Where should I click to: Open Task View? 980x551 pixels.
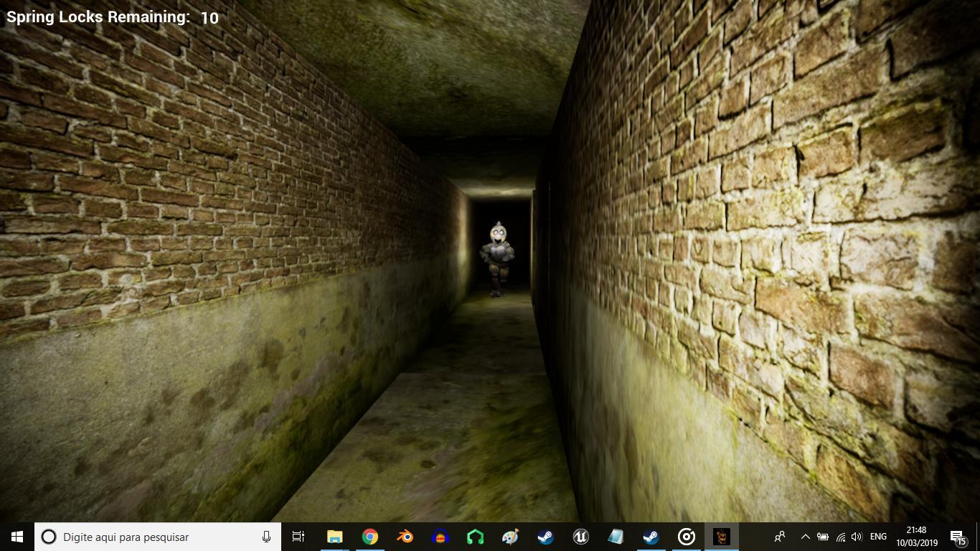[297, 536]
